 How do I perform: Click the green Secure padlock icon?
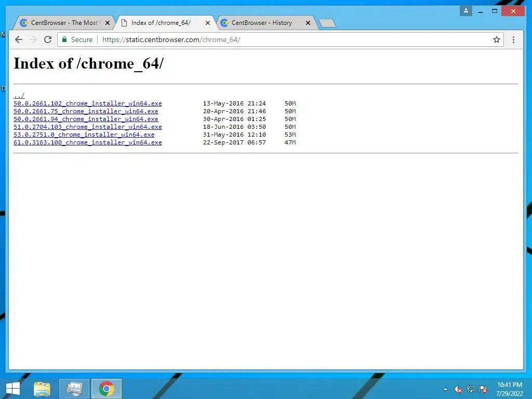[64, 39]
